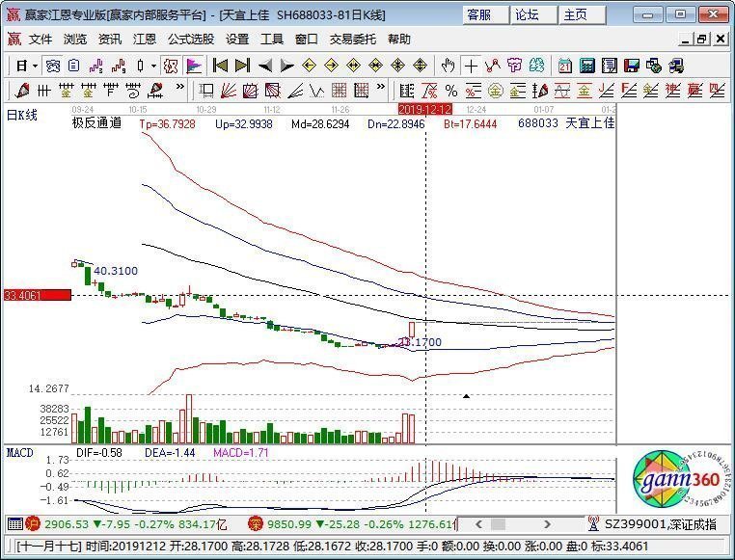Click the floppy disk save icon

(x=632, y=66)
